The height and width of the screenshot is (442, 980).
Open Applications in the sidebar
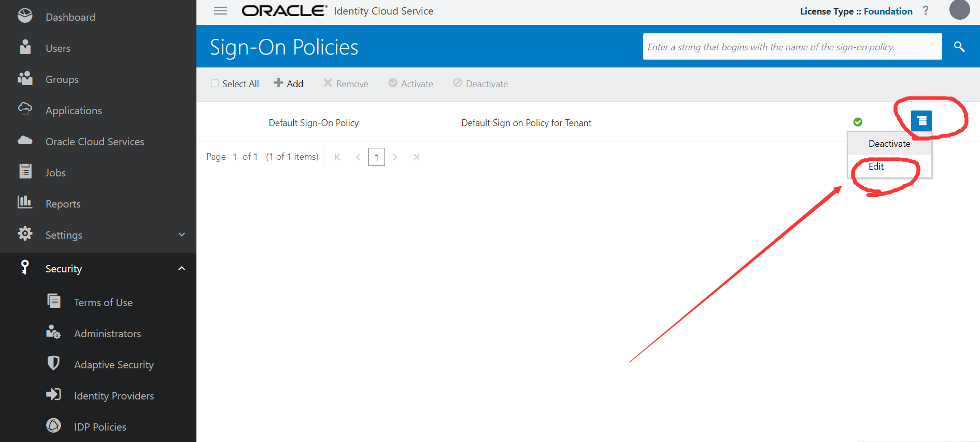(74, 111)
